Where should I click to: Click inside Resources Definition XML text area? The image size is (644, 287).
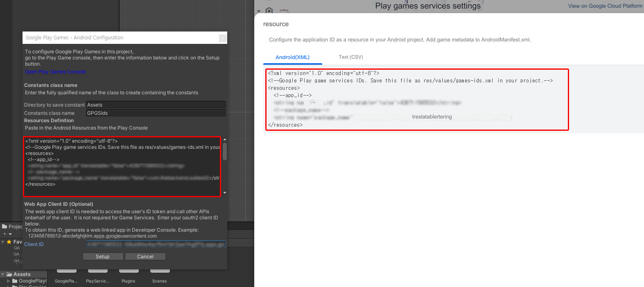(122, 166)
